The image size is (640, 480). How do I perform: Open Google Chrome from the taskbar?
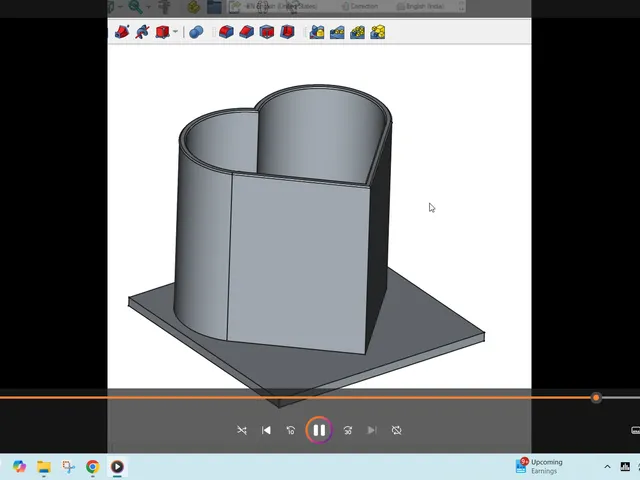click(x=93, y=466)
